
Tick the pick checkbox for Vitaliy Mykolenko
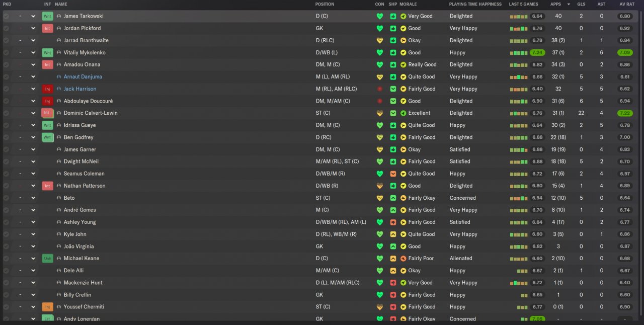tap(6, 53)
